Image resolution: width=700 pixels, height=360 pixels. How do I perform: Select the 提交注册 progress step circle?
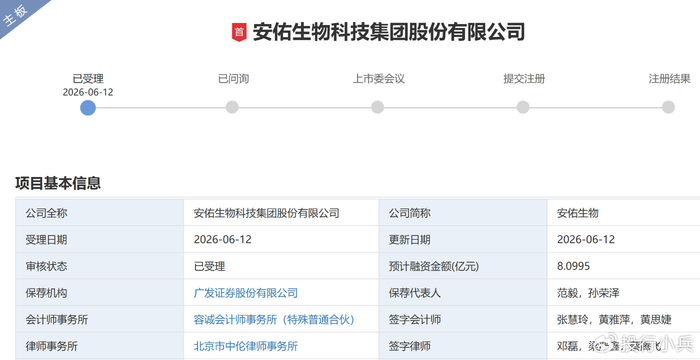(x=523, y=107)
